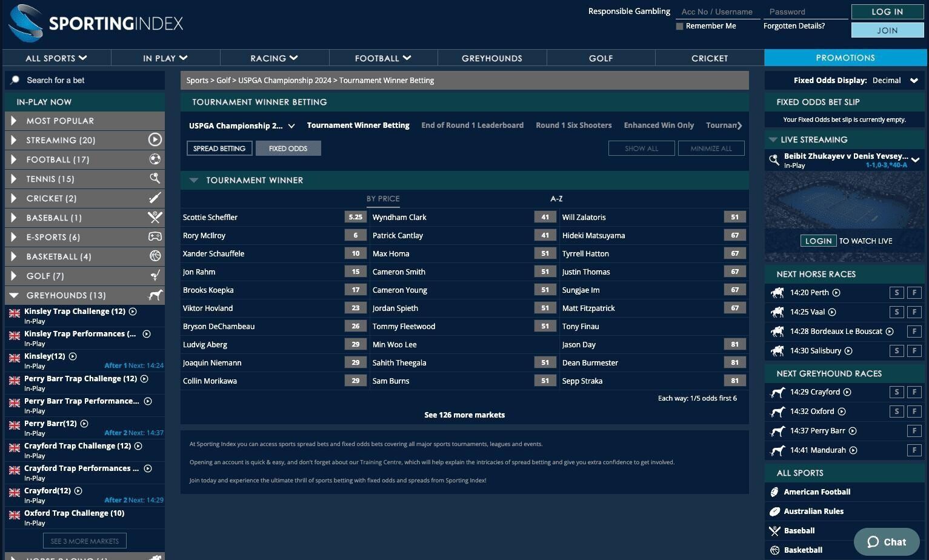
Task: Open the Greyhounds nav tab
Action: point(492,58)
